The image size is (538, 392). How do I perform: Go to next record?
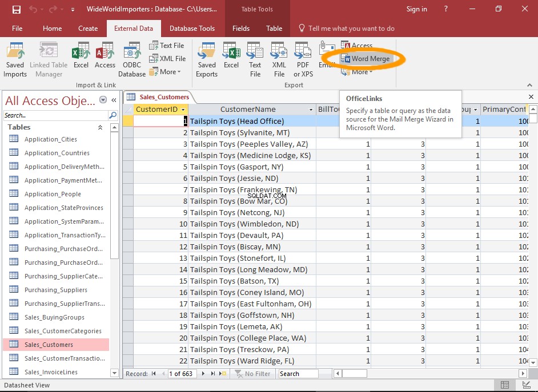[x=203, y=374]
